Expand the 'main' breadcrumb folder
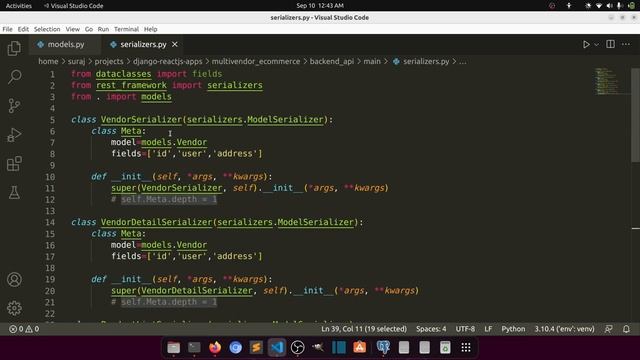Screen dimensions: 640x360 pos(372,62)
